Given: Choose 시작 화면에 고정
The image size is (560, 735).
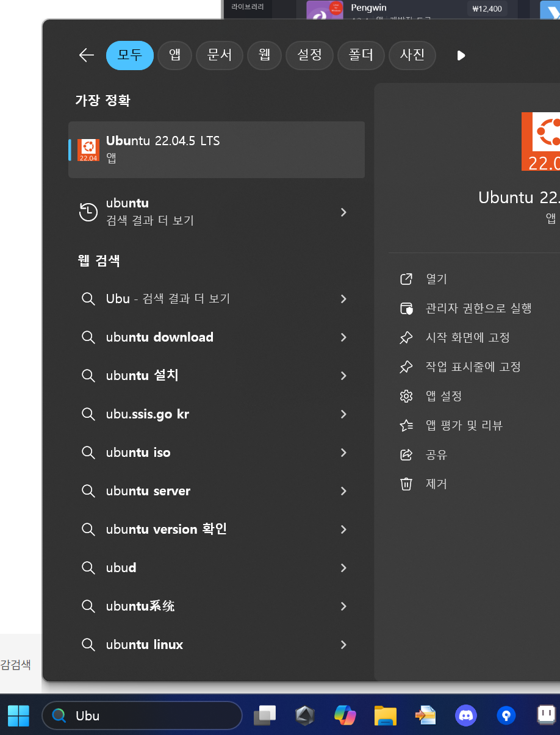Looking at the screenshot, I should coord(468,337).
